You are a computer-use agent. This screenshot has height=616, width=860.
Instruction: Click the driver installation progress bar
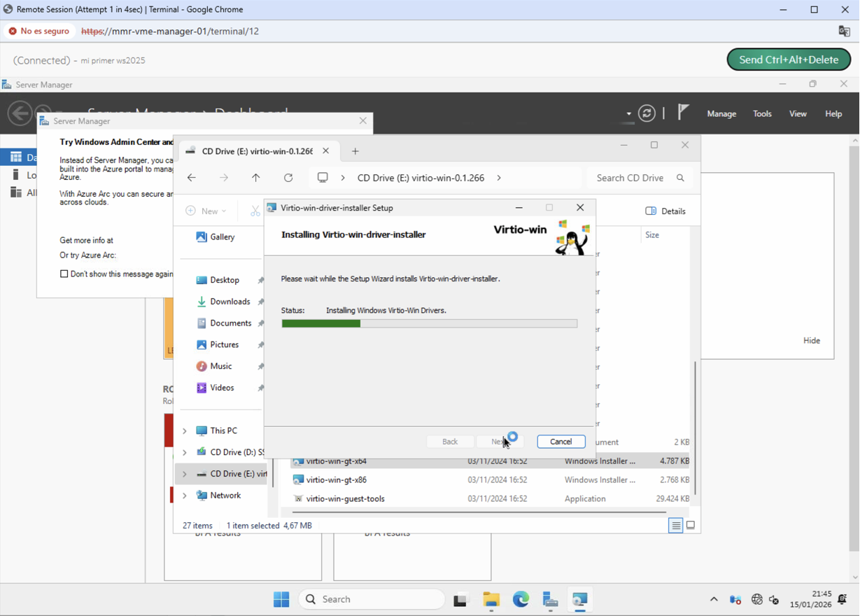[x=429, y=323]
